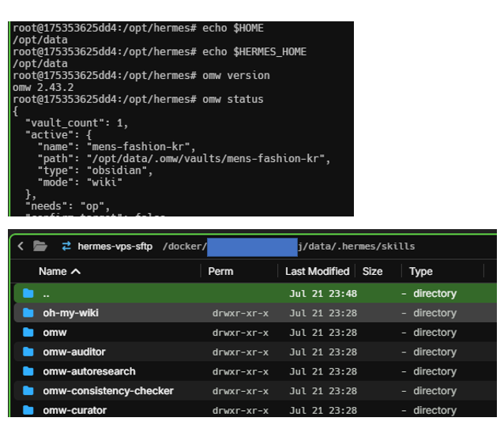Select the oh-my-wiki directory name
The width and height of the screenshot is (504, 429).
(71, 313)
